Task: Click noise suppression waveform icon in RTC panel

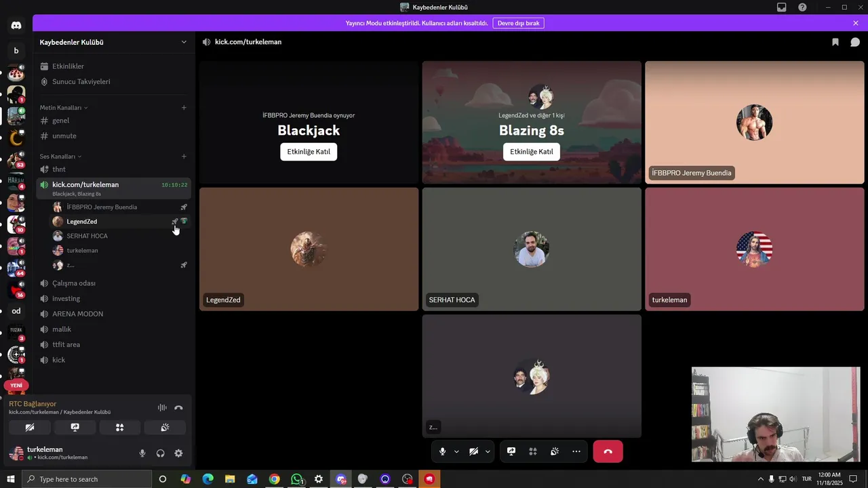Action: (x=162, y=407)
